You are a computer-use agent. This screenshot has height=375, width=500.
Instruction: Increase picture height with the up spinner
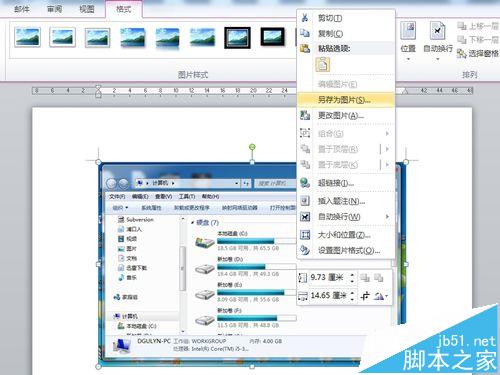(352, 275)
